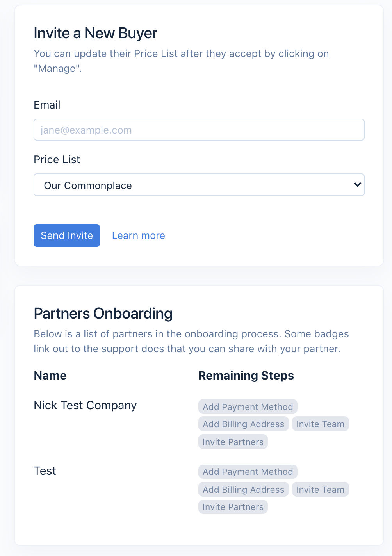Select the Test partner name

45,471
